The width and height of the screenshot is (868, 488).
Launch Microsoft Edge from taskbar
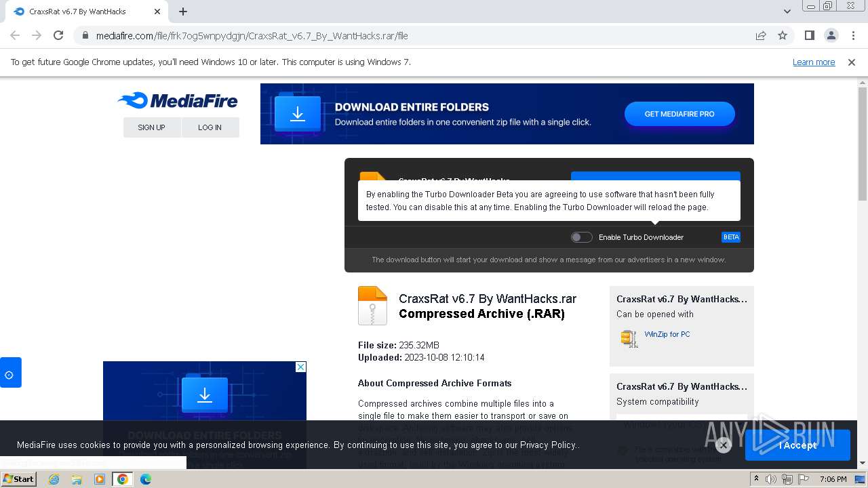click(145, 479)
